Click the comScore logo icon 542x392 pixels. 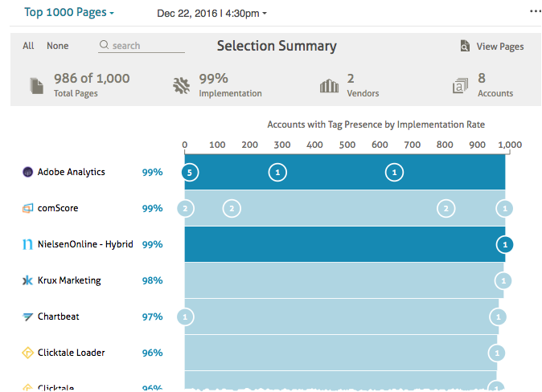coord(27,208)
